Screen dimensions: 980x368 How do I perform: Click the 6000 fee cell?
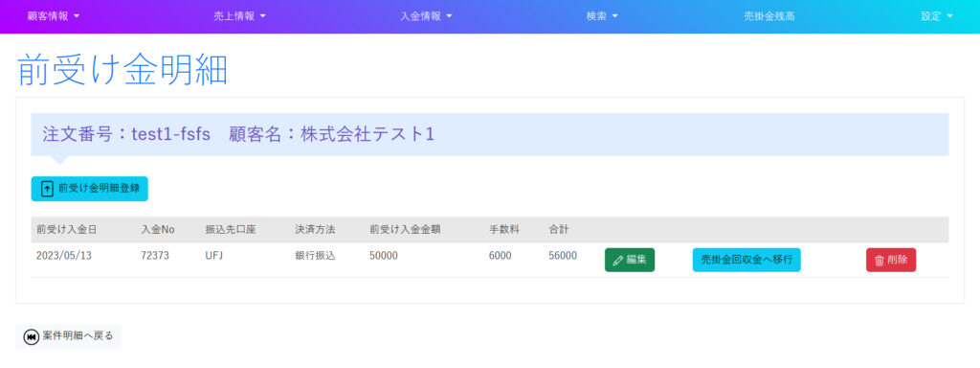[x=500, y=256]
